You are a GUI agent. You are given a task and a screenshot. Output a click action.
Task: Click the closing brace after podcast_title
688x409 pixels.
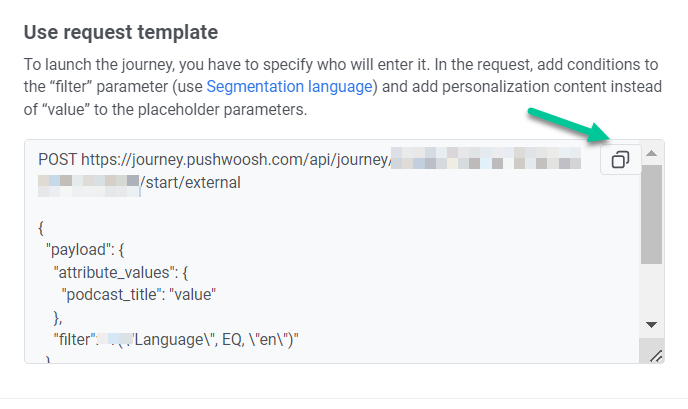pos(58,317)
